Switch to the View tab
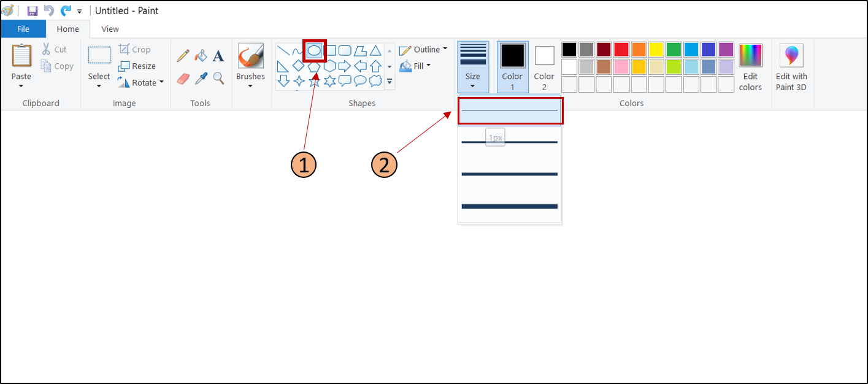This screenshot has width=868, height=384. (110, 29)
